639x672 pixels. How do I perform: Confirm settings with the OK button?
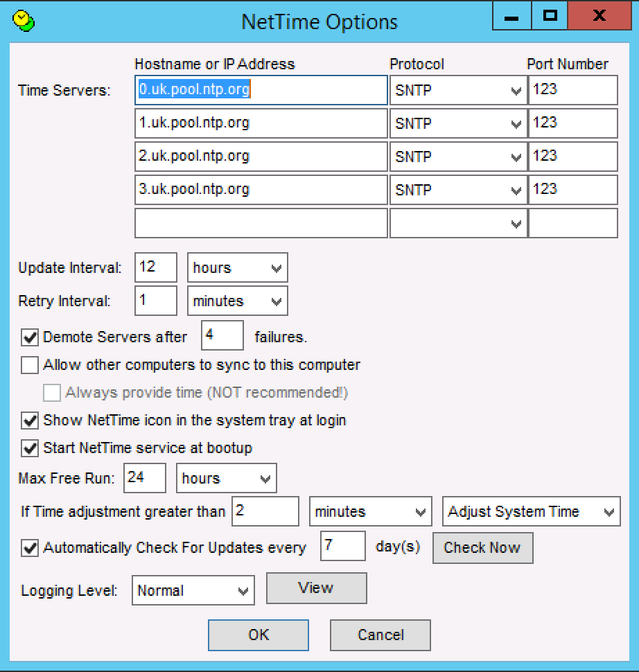tap(258, 635)
